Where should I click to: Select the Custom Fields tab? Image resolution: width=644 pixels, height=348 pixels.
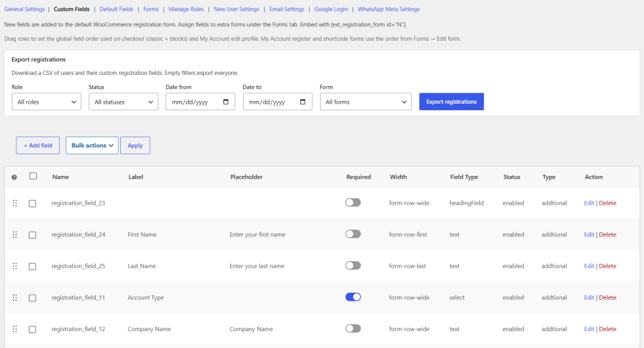(72, 9)
